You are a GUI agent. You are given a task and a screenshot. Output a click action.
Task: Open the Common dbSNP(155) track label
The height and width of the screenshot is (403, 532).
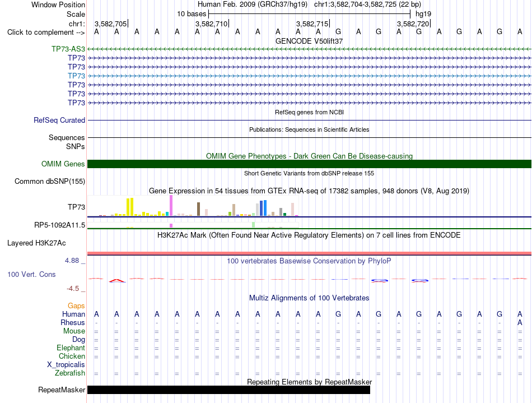[50, 181]
